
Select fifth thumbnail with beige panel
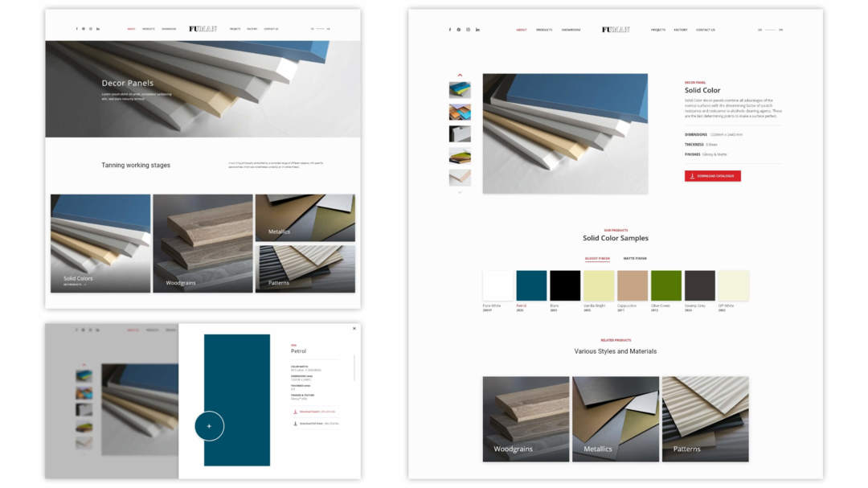point(460,177)
